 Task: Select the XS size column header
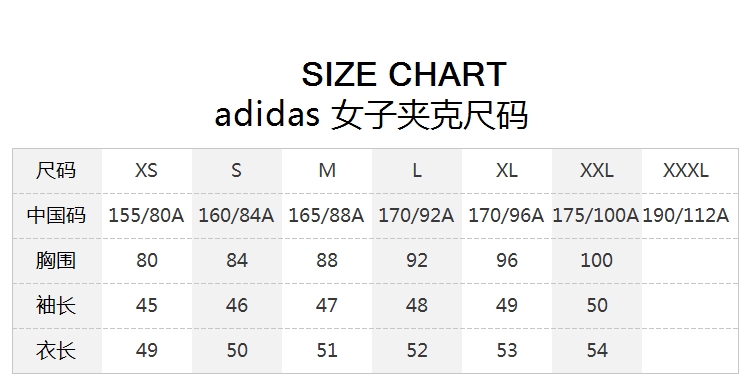pos(146,170)
